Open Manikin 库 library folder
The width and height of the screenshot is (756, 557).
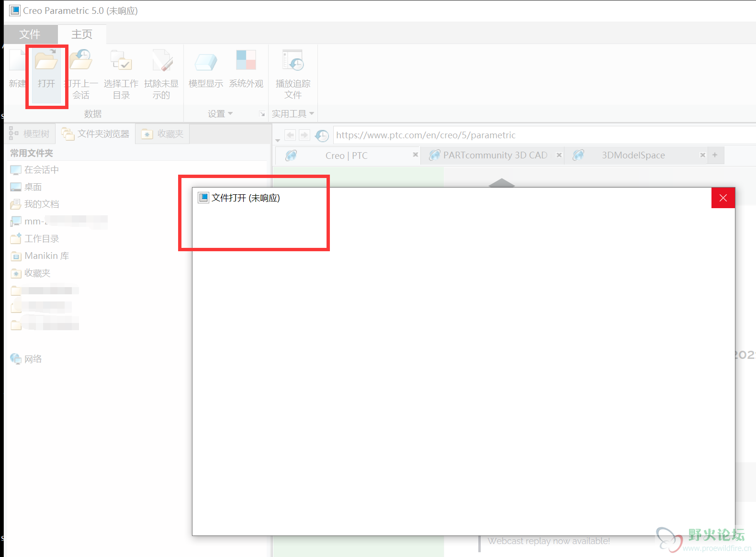(x=40, y=256)
